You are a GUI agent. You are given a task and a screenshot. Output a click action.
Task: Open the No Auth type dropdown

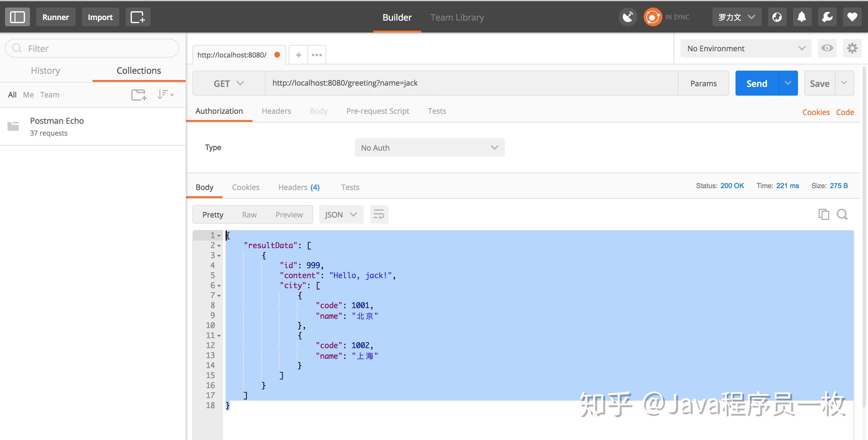point(430,147)
